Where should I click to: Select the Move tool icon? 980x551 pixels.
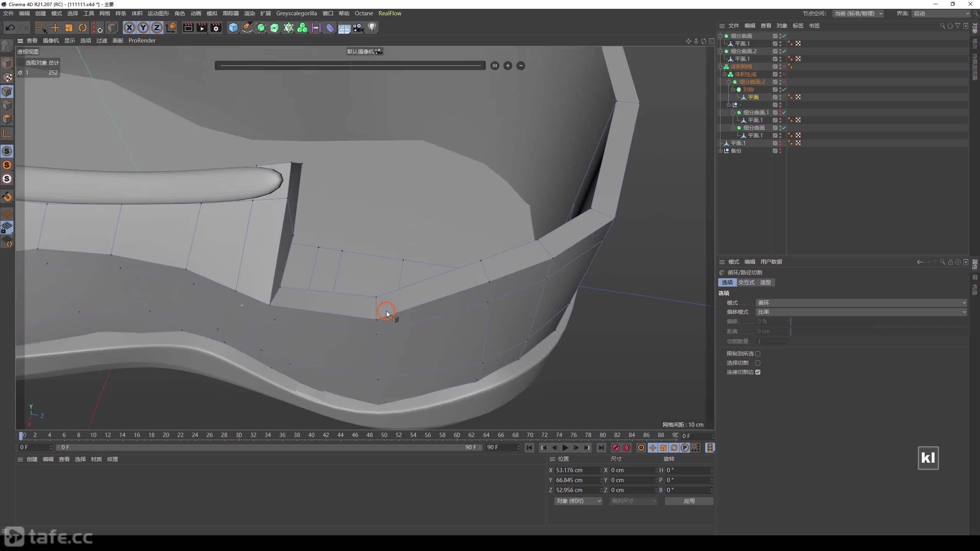pyautogui.click(x=55, y=28)
